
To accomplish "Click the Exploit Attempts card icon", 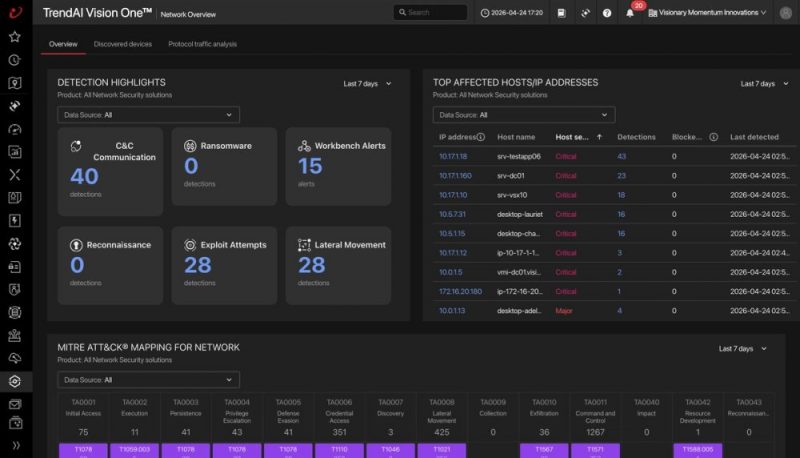I will (x=190, y=245).
